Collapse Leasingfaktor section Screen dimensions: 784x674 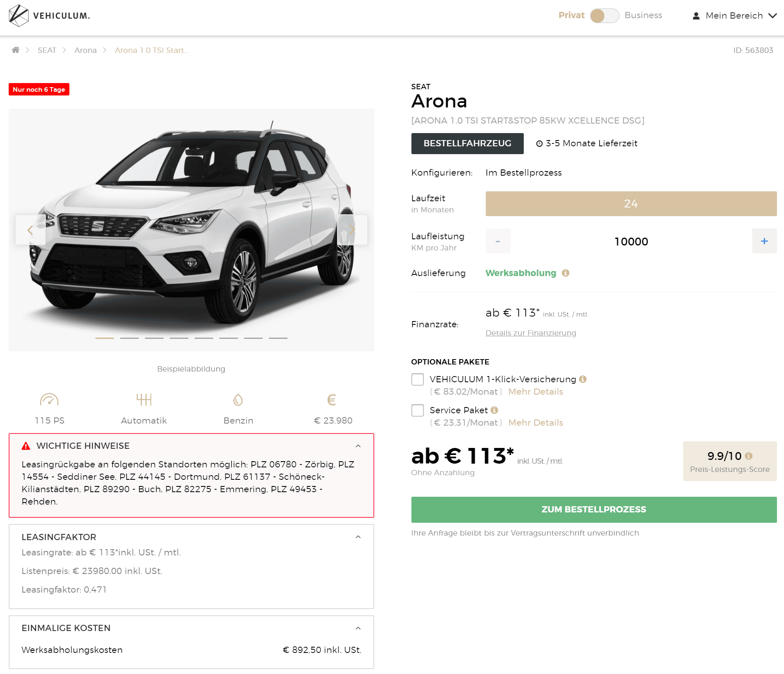tap(358, 537)
